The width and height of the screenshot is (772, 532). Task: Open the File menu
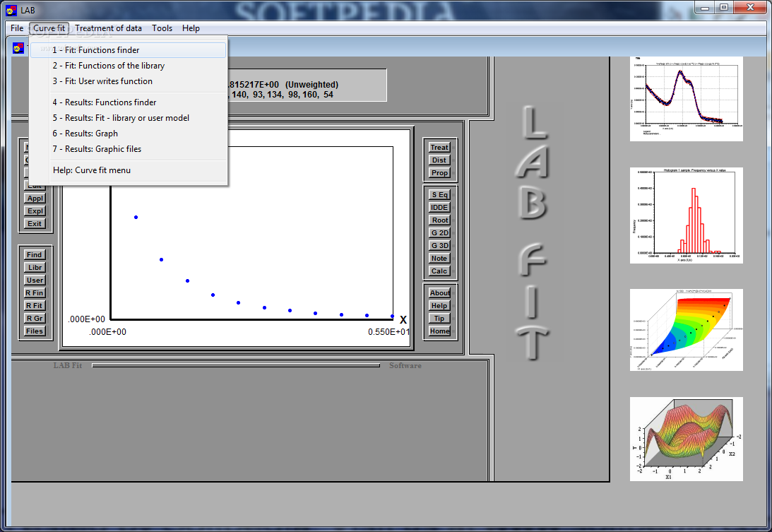tap(17, 28)
